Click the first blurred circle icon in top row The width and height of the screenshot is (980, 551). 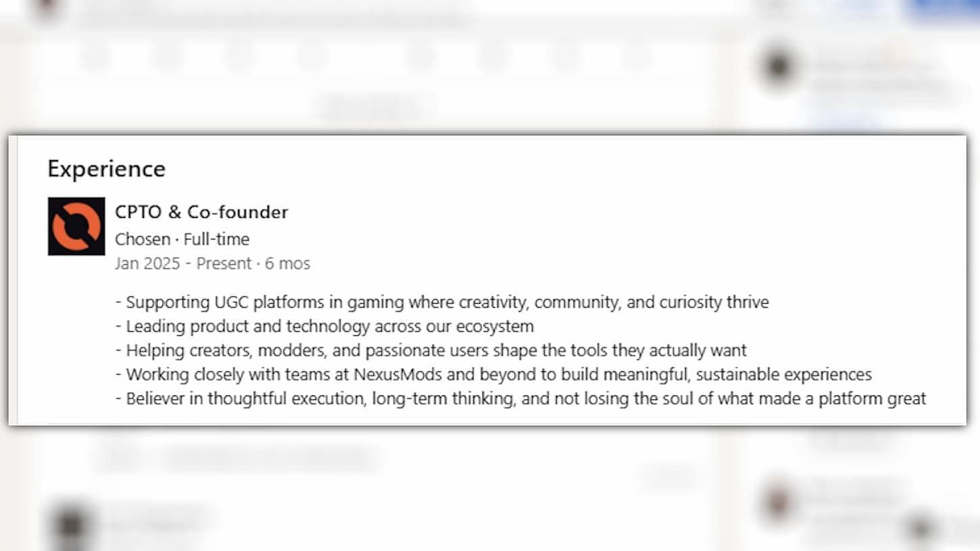click(x=96, y=55)
